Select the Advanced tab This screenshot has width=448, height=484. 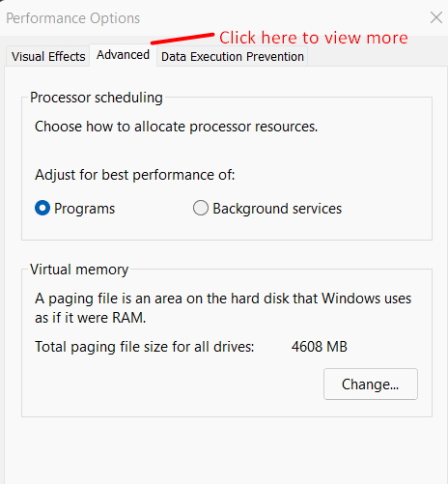(123, 55)
